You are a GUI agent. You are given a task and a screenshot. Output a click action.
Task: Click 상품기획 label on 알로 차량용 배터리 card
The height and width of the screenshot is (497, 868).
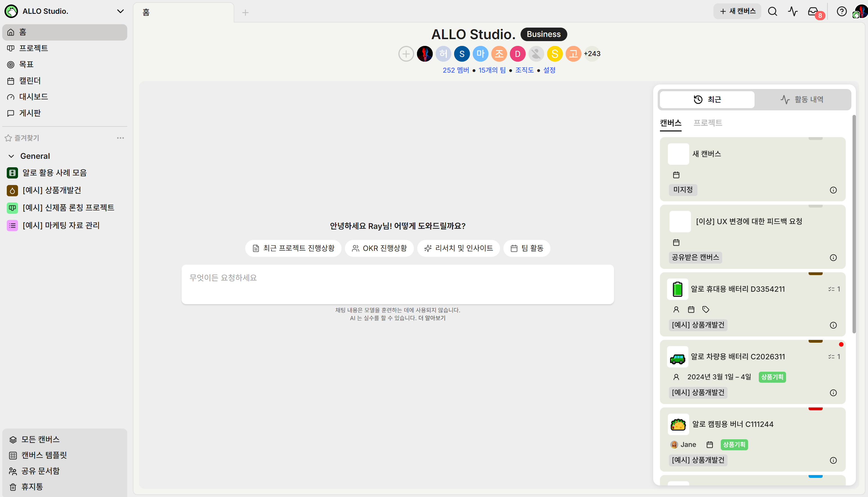point(772,377)
